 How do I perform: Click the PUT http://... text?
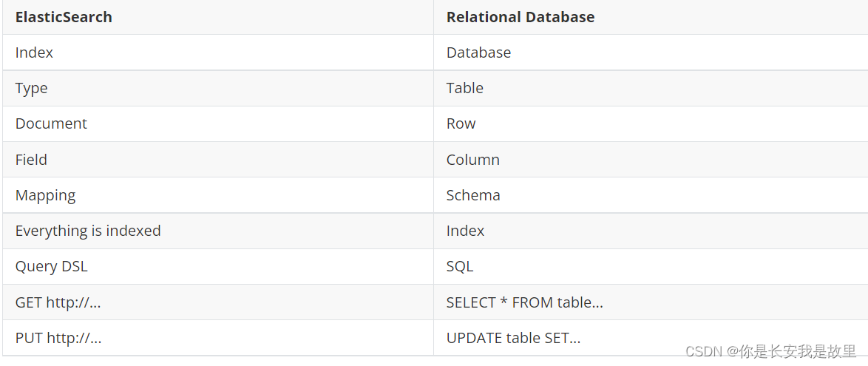point(58,338)
